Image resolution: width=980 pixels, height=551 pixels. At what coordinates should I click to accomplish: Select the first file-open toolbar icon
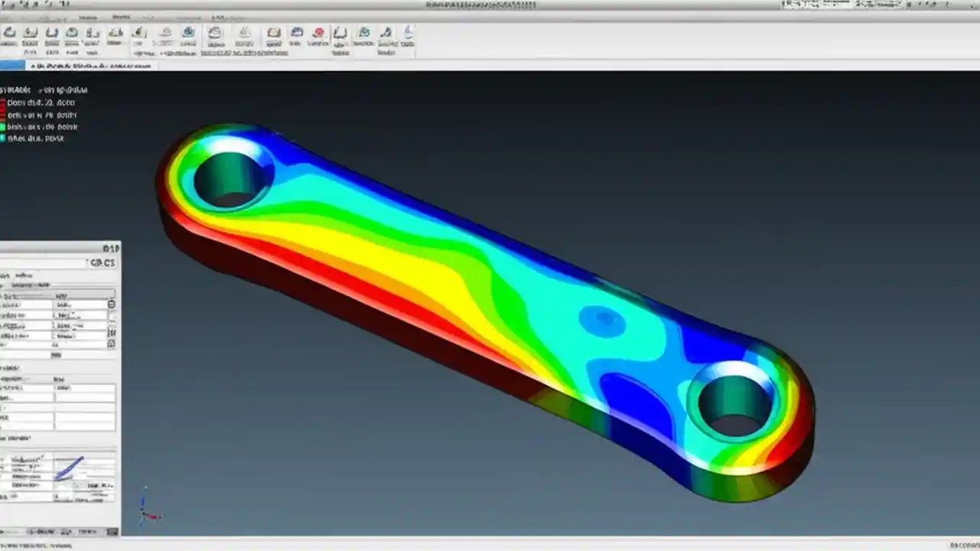(x=10, y=33)
